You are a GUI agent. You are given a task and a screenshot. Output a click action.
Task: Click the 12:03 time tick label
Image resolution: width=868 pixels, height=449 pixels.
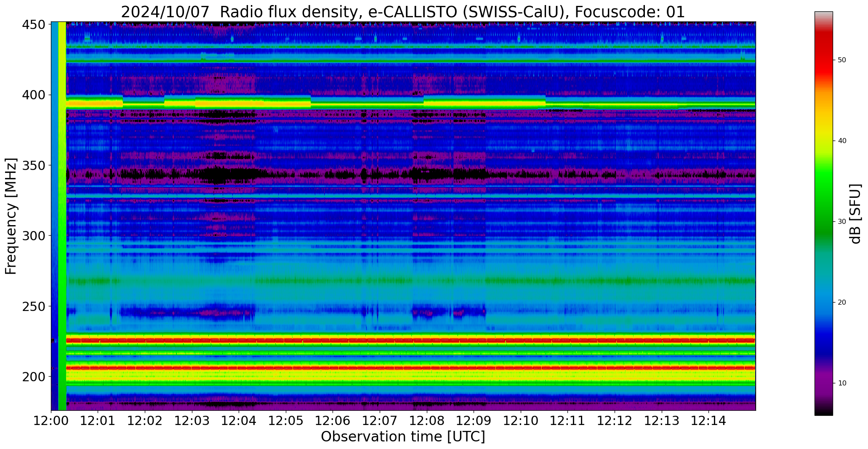click(192, 420)
